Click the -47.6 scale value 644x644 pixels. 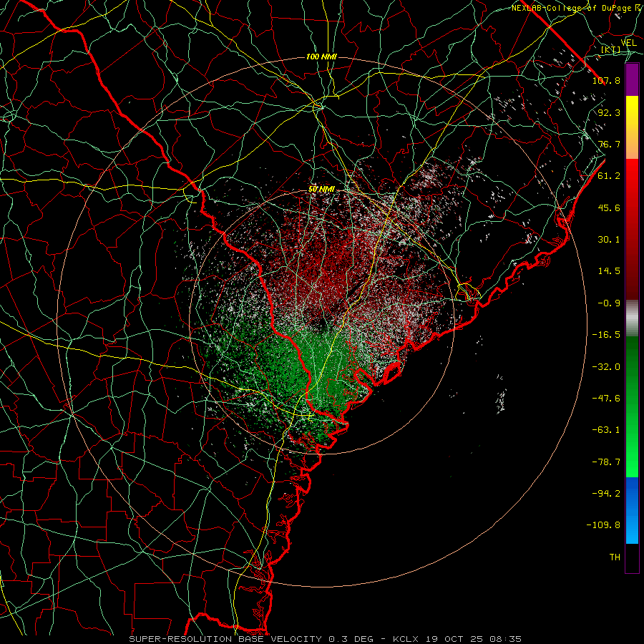click(606, 399)
